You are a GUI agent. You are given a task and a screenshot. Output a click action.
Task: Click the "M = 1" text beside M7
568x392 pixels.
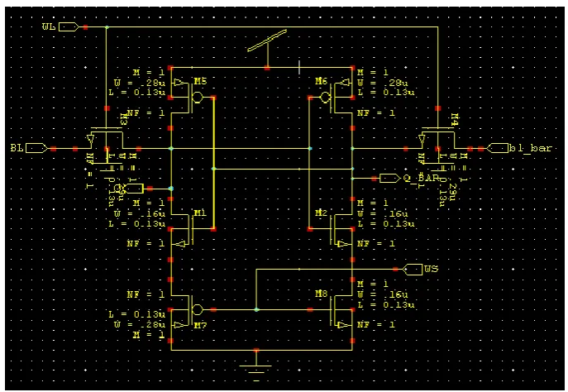[x=149, y=334]
